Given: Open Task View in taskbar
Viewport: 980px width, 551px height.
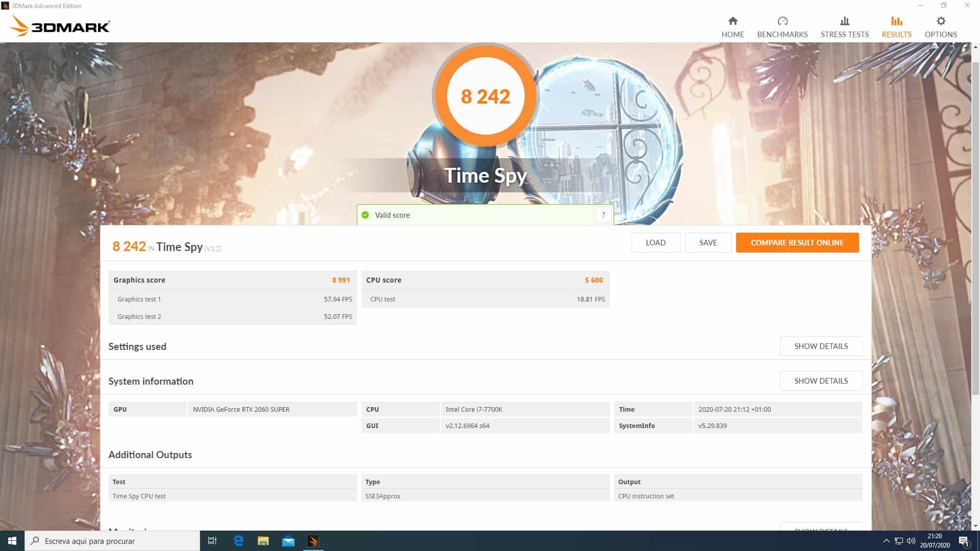Looking at the screenshot, I should click(212, 541).
